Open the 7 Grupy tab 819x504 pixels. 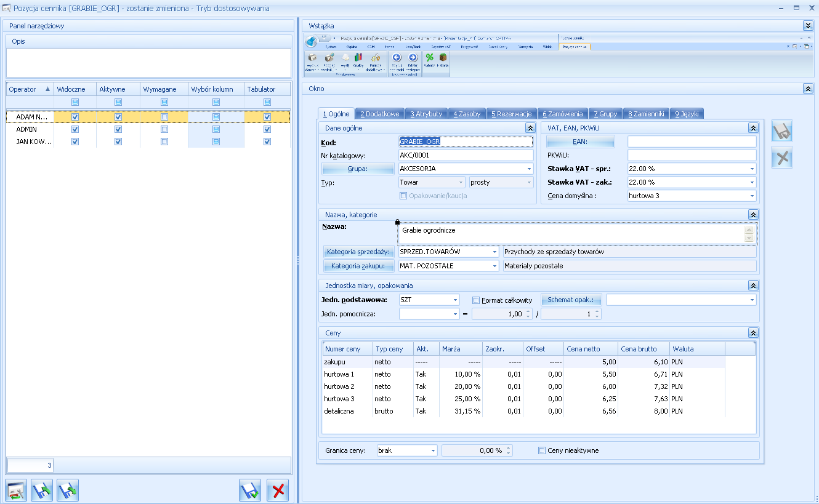(x=605, y=114)
